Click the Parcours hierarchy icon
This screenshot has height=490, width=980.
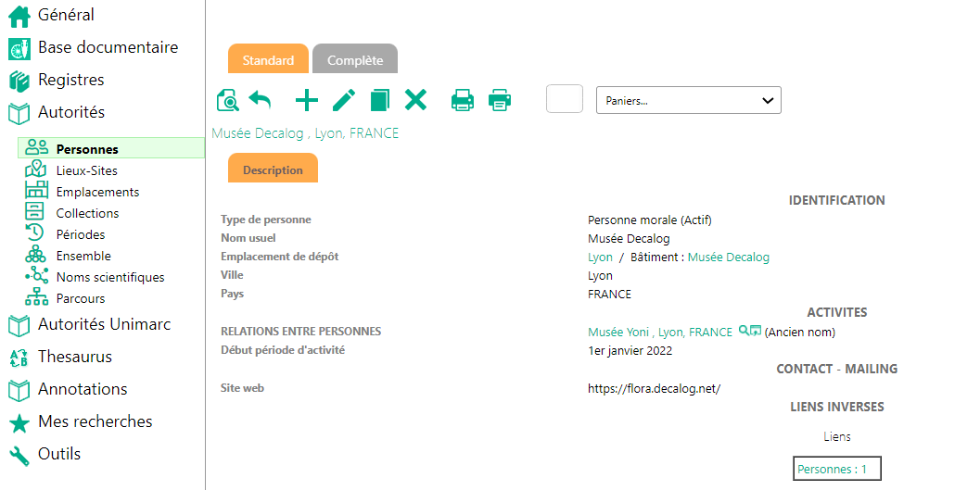click(x=36, y=296)
